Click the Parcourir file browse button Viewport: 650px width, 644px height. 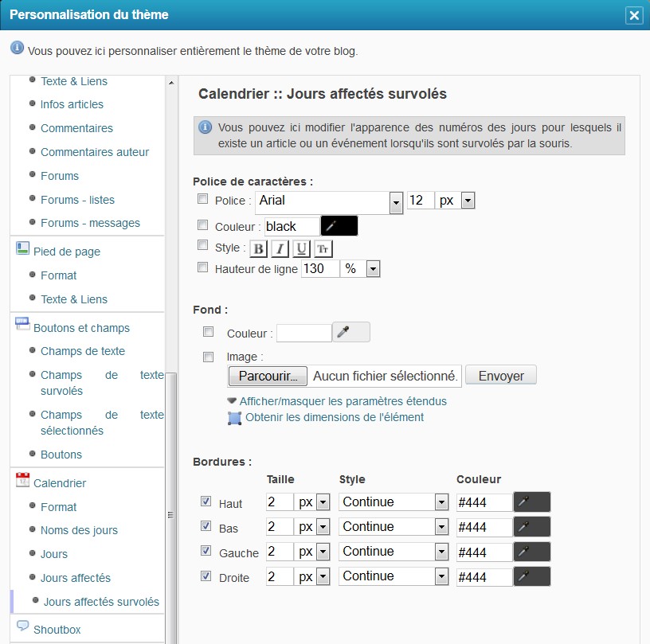click(267, 376)
